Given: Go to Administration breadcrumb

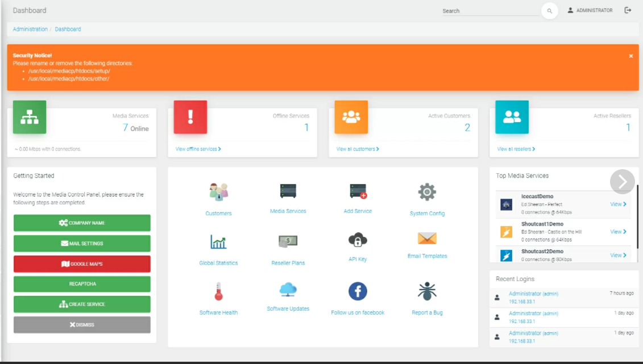Looking at the screenshot, I should pos(30,29).
